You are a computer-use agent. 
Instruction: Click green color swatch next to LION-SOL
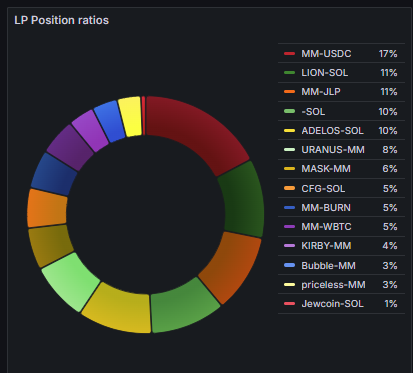tap(289, 73)
